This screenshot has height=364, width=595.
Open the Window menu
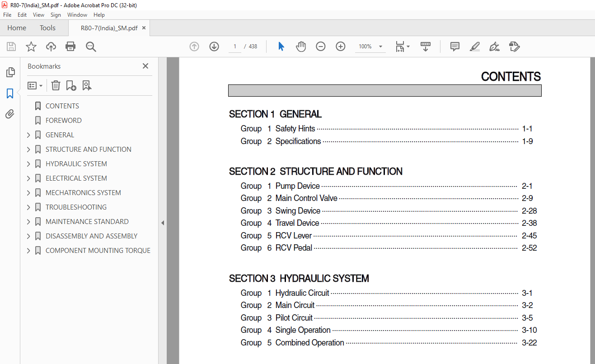pos(77,15)
